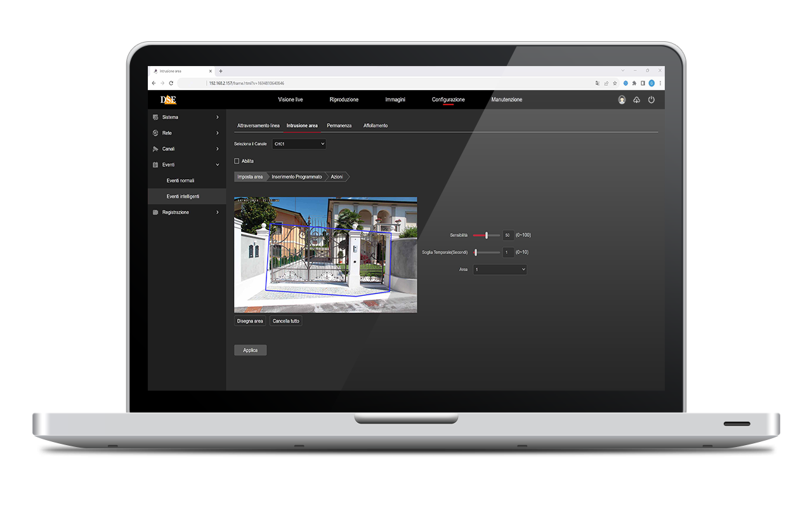Click the Disegna area button
812x508 pixels.
[249, 321]
